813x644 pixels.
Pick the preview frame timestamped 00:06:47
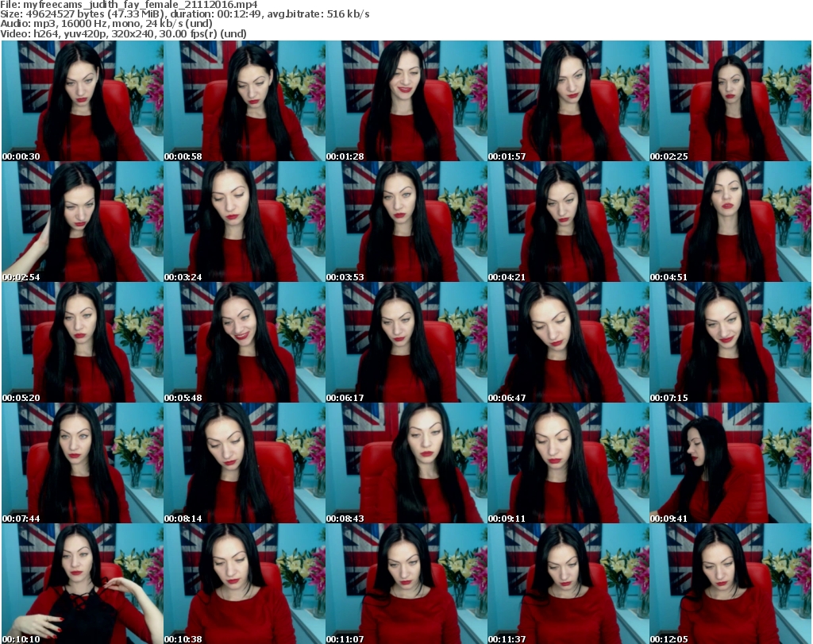pos(568,343)
